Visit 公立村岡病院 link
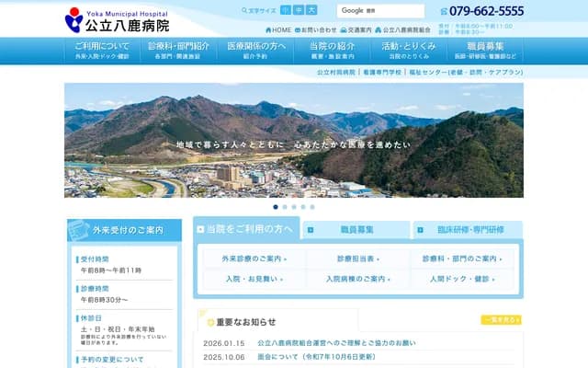588x368 pixels. 336,72
